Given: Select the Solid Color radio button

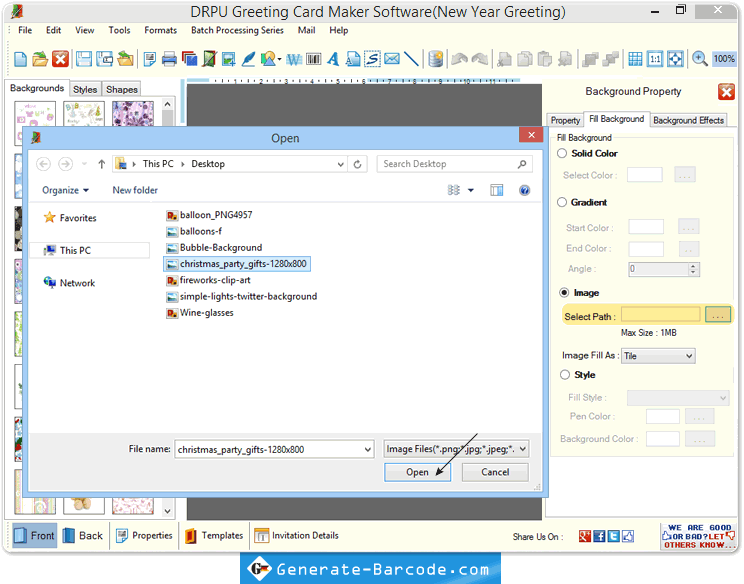Looking at the screenshot, I should [x=562, y=153].
